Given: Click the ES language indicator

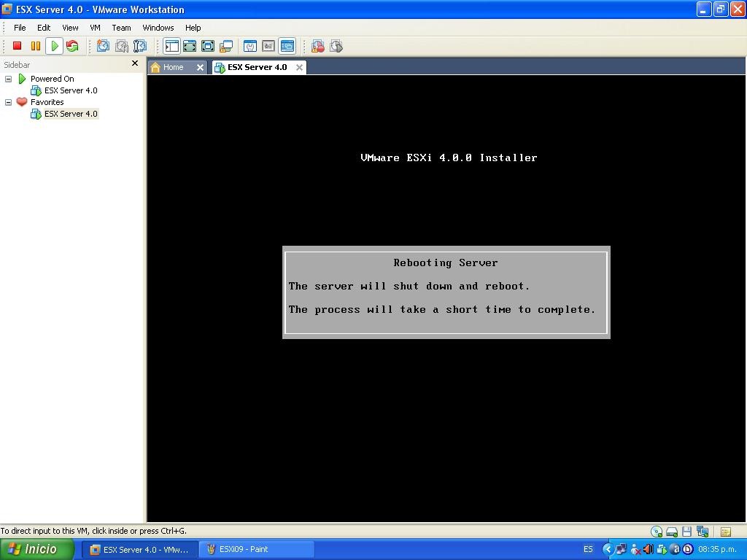Looking at the screenshot, I should pyautogui.click(x=588, y=550).
